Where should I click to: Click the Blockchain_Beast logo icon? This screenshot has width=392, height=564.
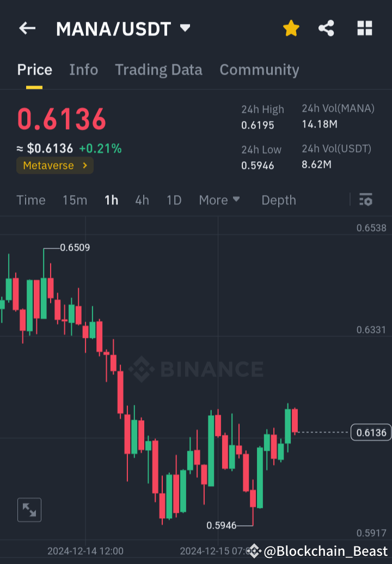[x=255, y=551]
